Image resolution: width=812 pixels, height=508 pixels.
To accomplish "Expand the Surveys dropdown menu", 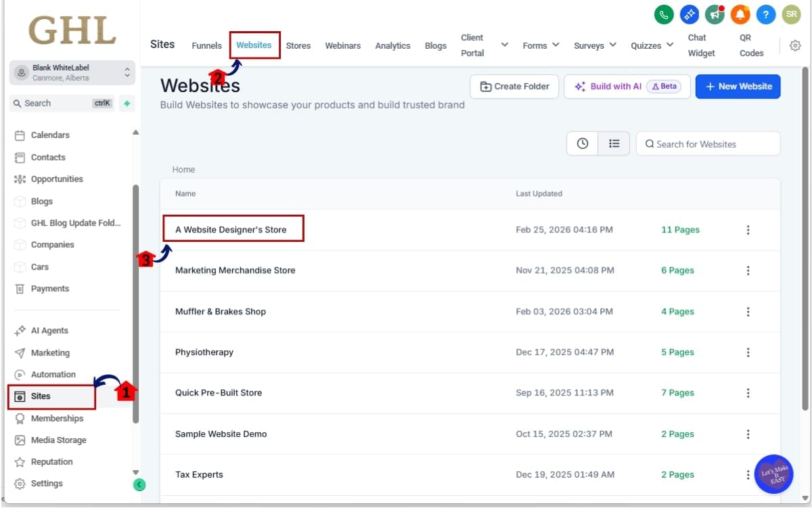I will pos(595,45).
